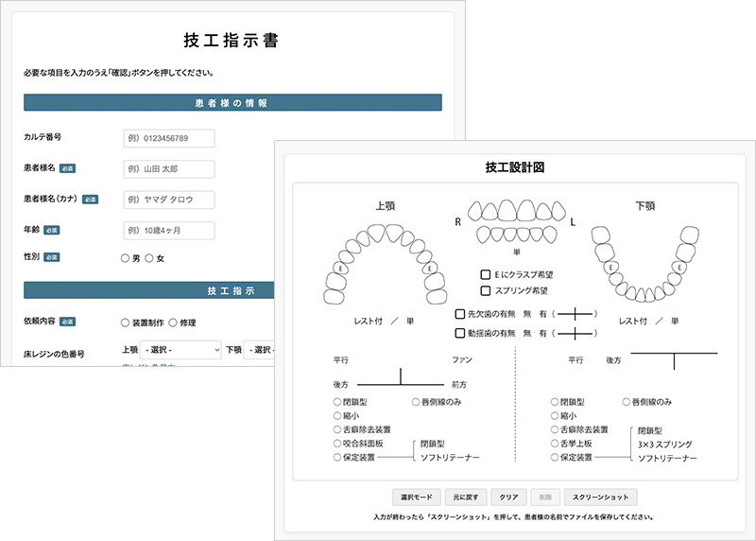The image size is (756, 541).
Task: Check the Eにクラスプ希望 checkbox
Action: pyautogui.click(x=486, y=274)
